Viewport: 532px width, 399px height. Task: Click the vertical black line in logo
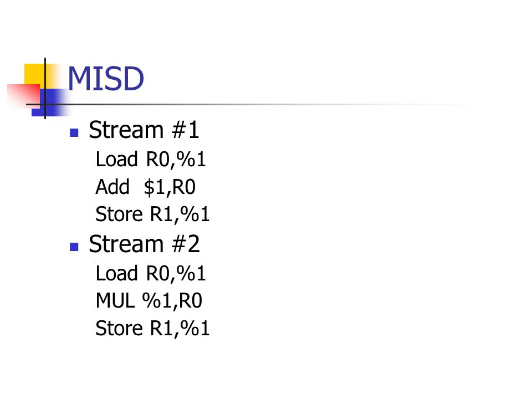coord(45,88)
